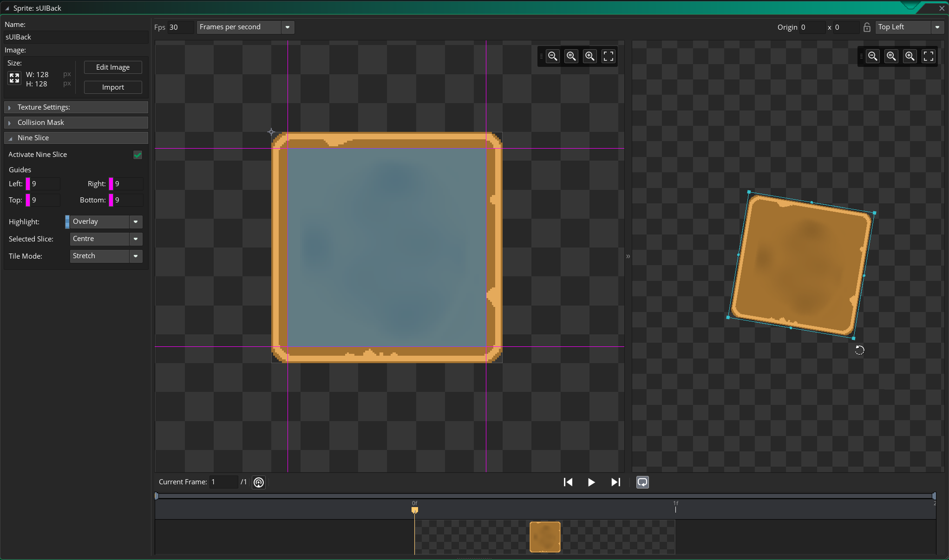Click the highlighted centre slice on the canvas
This screenshot has height=560, width=949.
pos(387,247)
